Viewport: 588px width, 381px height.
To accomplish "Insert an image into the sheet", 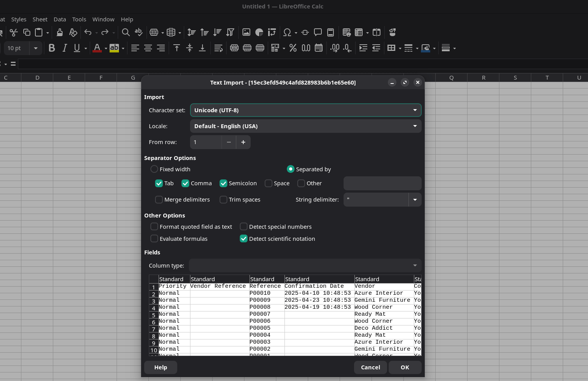I will coord(246,32).
